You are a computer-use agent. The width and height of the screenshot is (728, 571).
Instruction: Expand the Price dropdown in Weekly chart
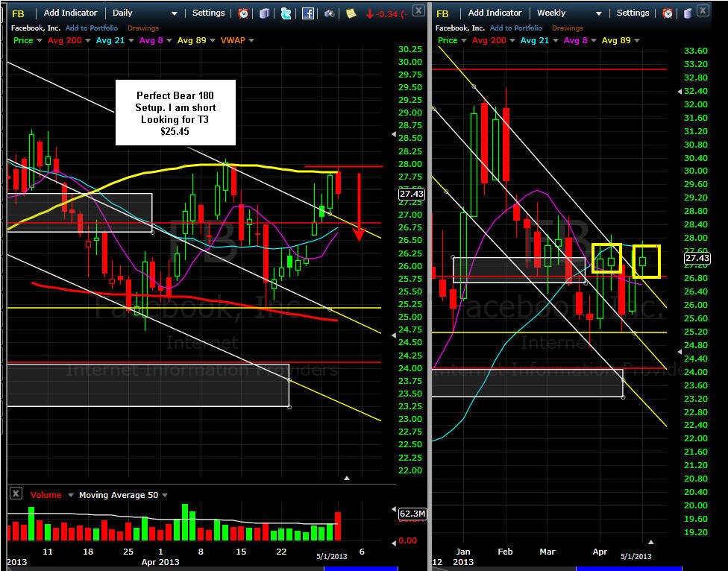pos(464,41)
